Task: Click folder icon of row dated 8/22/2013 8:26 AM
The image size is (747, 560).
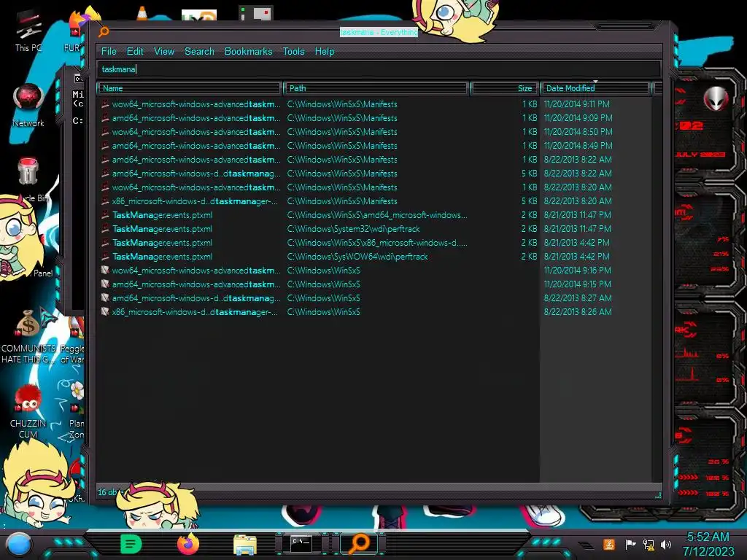Action: (105, 311)
